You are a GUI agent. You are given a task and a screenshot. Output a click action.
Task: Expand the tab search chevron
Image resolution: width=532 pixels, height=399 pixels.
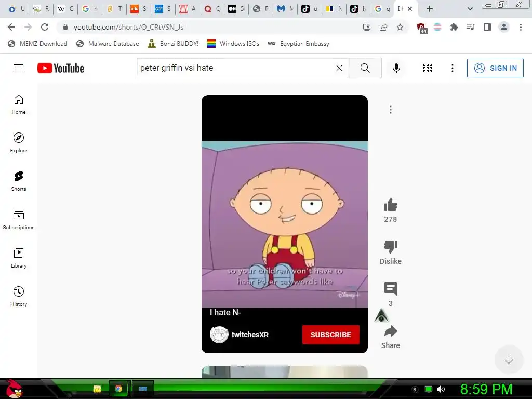coord(470,9)
